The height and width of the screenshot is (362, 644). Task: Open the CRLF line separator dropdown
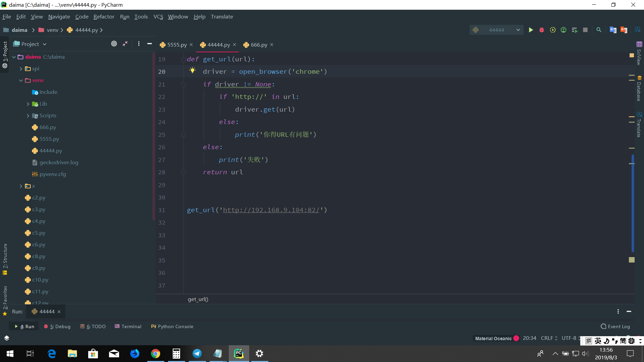point(549,338)
